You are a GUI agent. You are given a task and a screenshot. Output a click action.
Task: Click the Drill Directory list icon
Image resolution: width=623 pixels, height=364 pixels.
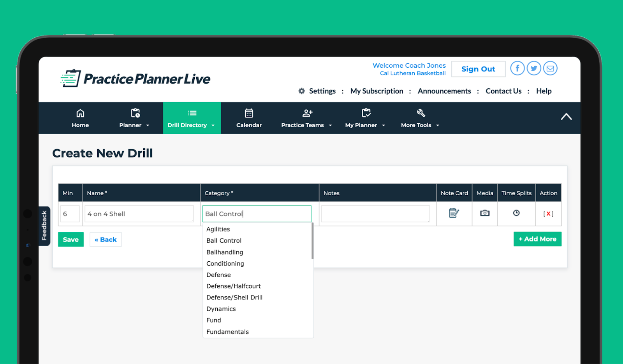(x=192, y=113)
